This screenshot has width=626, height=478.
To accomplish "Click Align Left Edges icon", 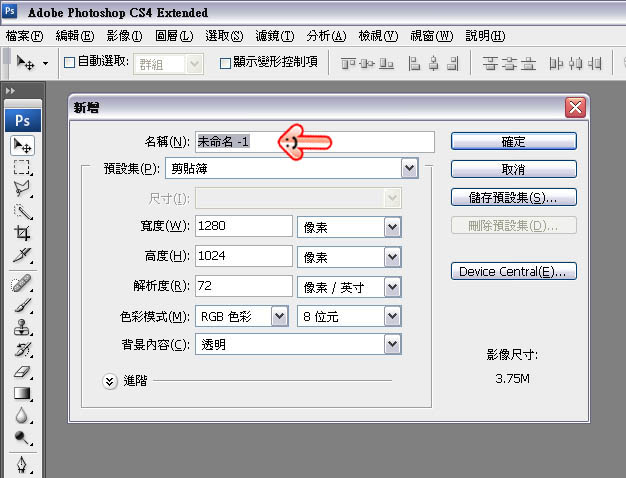I will point(414,63).
